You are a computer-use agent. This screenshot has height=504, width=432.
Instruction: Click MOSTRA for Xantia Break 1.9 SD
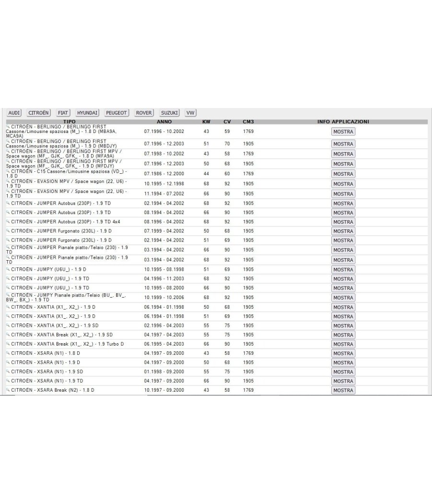coord(343,335)
